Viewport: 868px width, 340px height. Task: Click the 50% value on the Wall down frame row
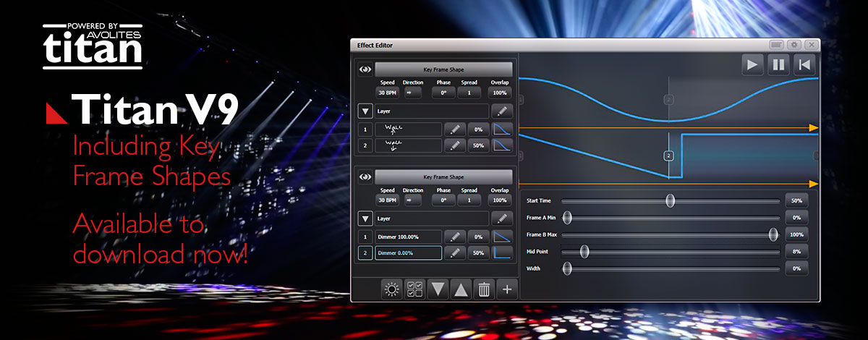pos(479,145)
